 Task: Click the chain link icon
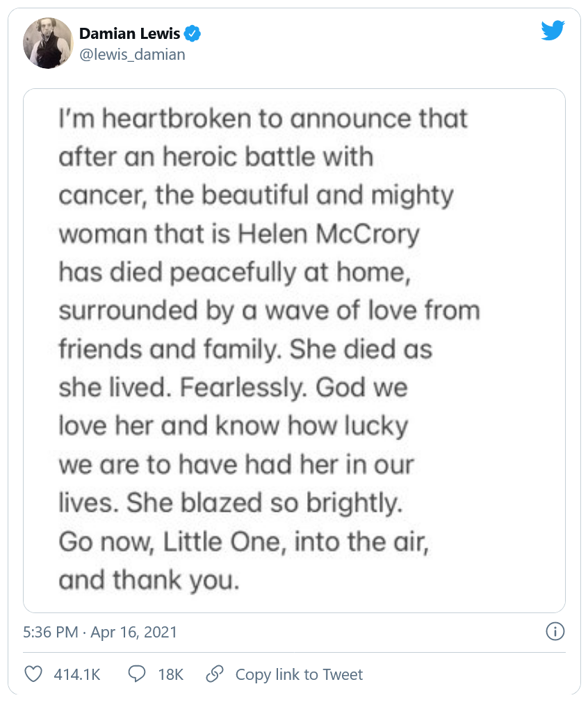(215, 674)
